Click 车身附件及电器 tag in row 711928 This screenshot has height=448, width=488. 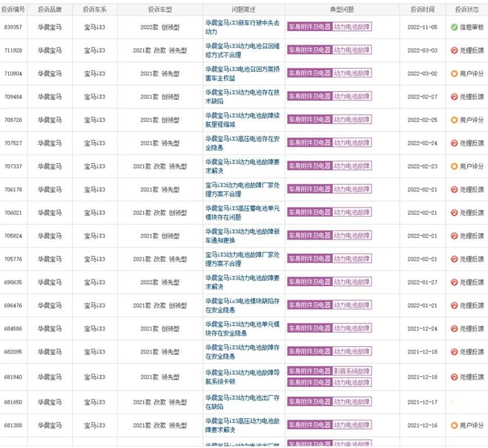[x=310, y=50]
